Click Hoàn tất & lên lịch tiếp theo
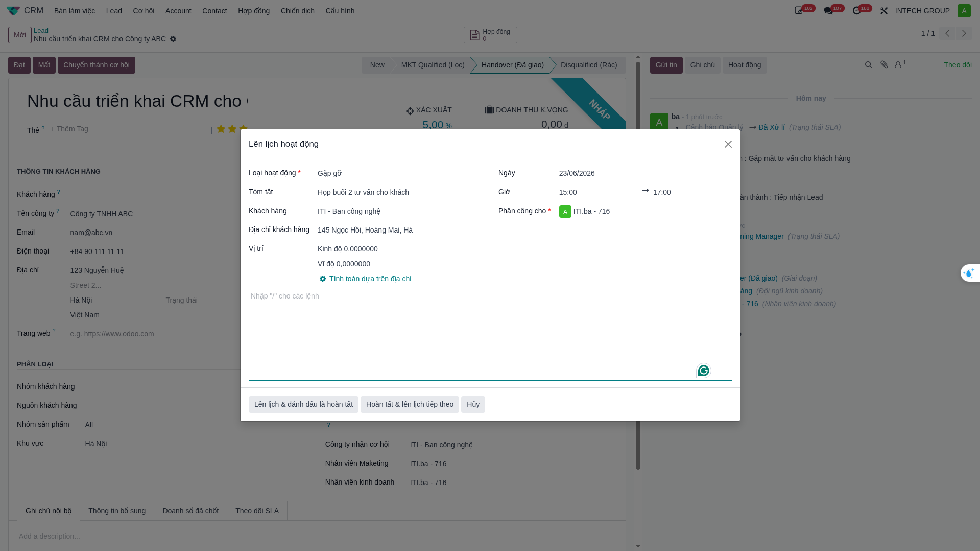Image resolution: width=980 pixels, height=551 pixels. pyautogui.click(x=410, y=404)
